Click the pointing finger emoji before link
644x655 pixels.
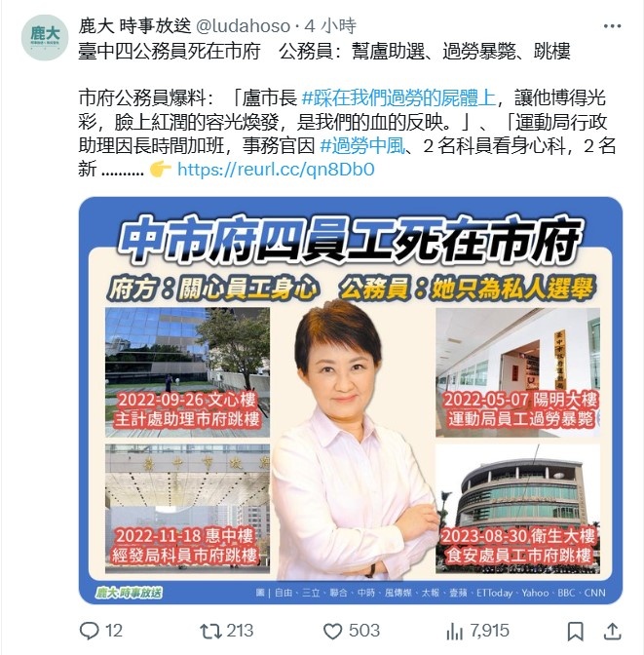[x=161, y=170]
